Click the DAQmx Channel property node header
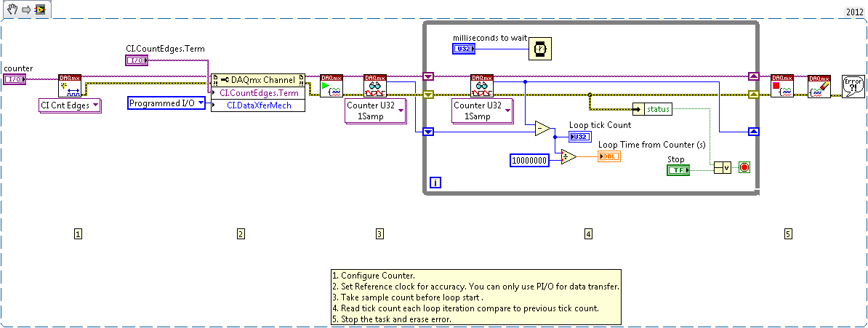Image resolution: width=868 pixels, height=328 pixels. [x=258, y=80]
